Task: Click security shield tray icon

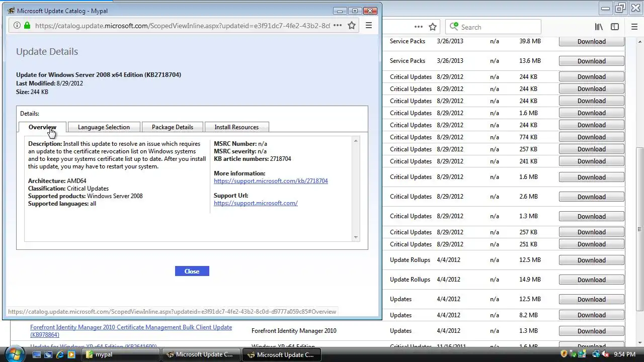Action: 564,354
